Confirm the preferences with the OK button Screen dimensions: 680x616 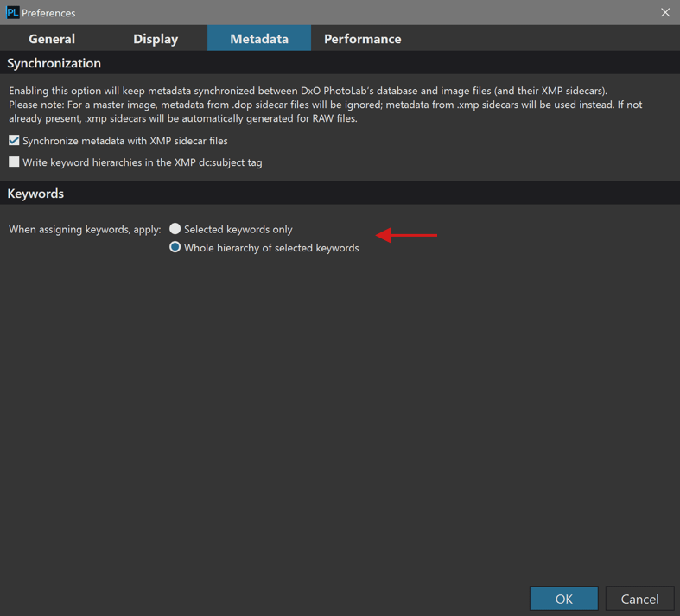coord(563,599)
